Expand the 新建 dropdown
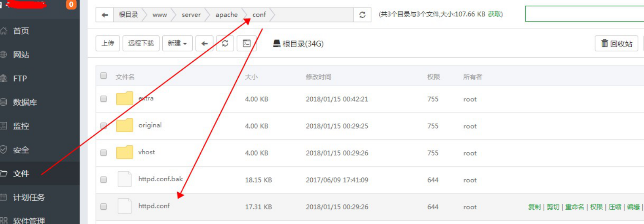644x224 pixels. pos(177,44)
